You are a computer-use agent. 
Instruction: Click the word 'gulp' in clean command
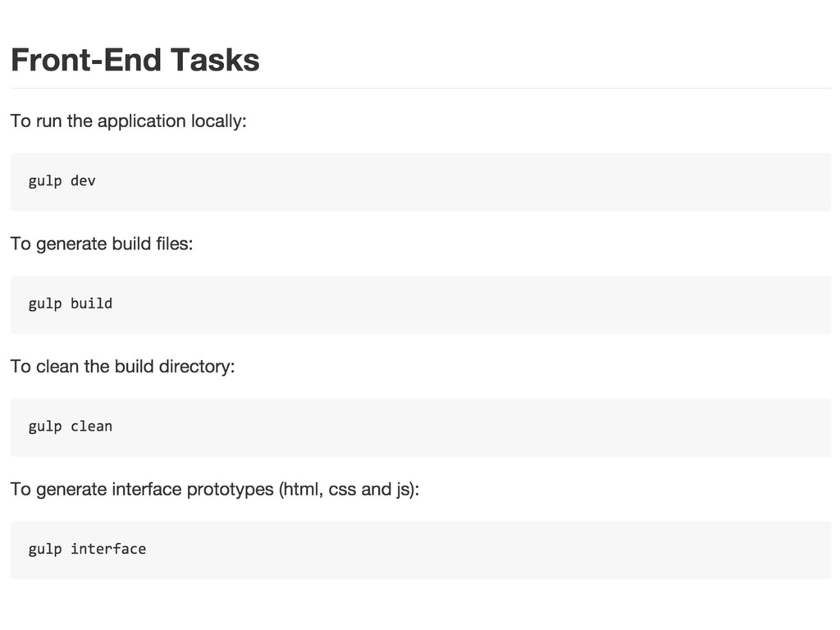pos(45,427)
